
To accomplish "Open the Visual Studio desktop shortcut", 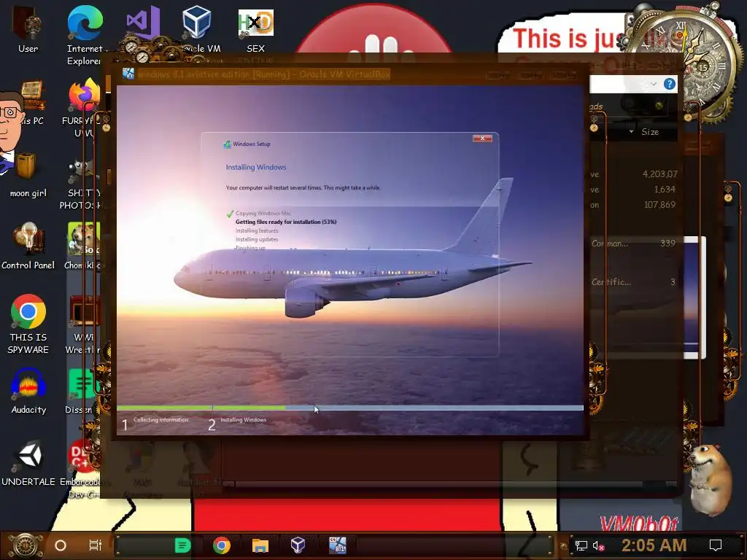I will [142, 24].
